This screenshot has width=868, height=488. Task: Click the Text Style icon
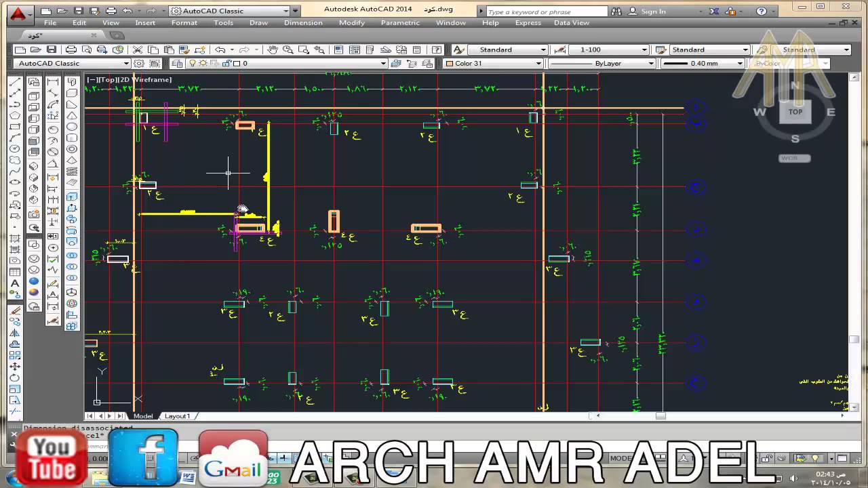[459, 49]
